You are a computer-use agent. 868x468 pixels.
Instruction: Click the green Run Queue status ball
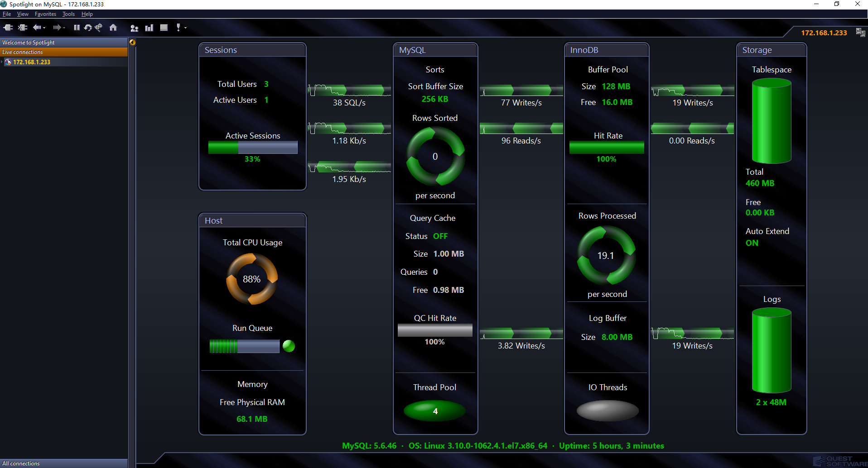289,346
